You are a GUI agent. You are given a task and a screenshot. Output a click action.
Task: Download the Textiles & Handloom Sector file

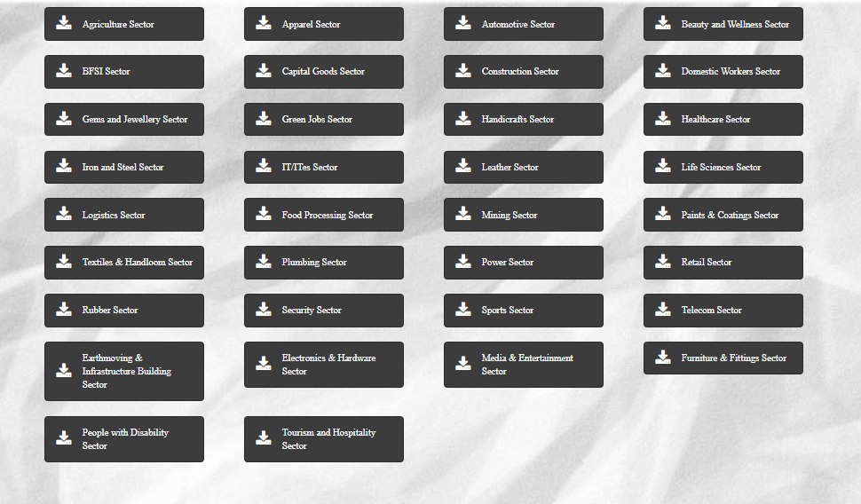click(x=123, y=263)
